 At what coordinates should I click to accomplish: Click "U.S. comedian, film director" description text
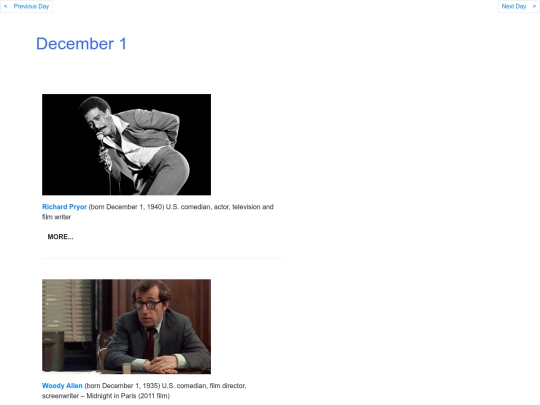204,385
